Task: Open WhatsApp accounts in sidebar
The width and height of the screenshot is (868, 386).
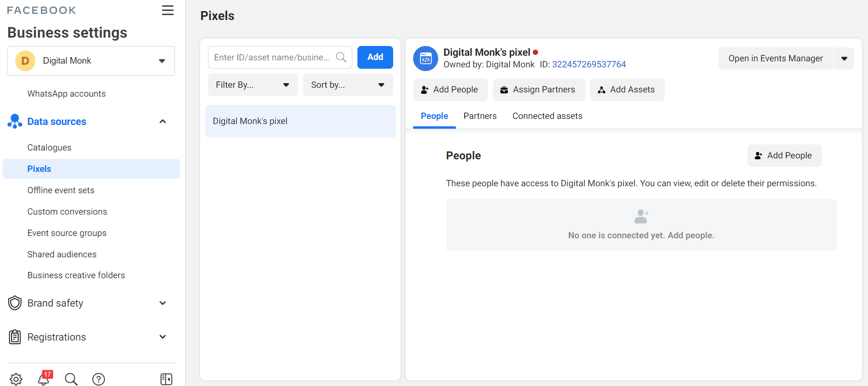Action: point(66,94)
